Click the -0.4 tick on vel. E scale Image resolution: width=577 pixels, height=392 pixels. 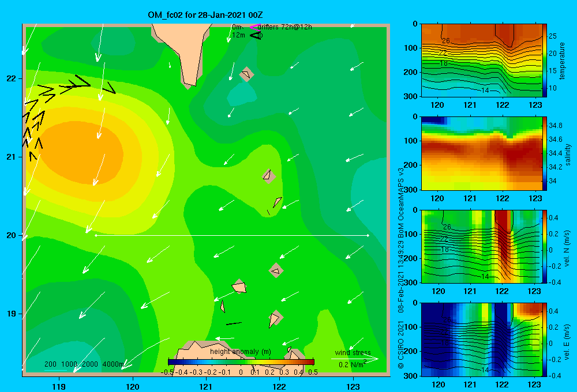click(554, 375)
